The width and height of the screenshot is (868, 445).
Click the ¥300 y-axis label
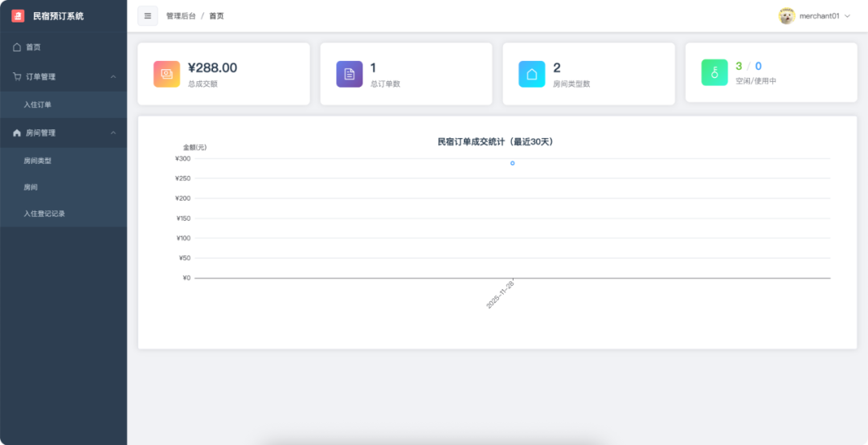tap(182, 158)
